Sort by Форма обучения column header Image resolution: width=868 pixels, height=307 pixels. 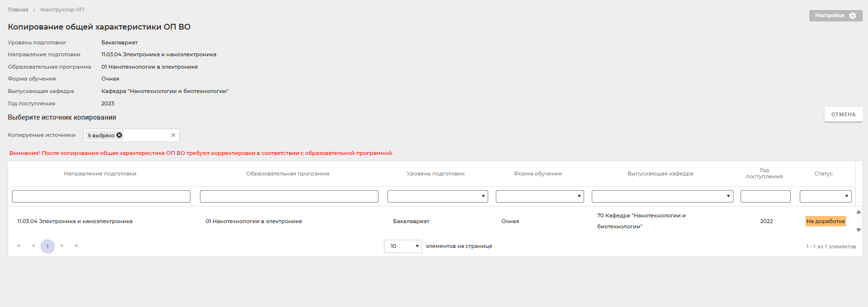(538, 174)
